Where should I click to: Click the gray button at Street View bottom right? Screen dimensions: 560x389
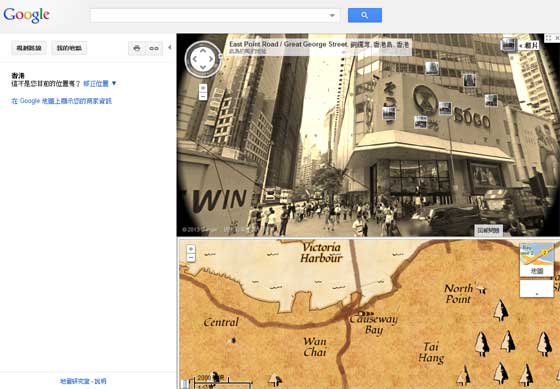[489, 230]
